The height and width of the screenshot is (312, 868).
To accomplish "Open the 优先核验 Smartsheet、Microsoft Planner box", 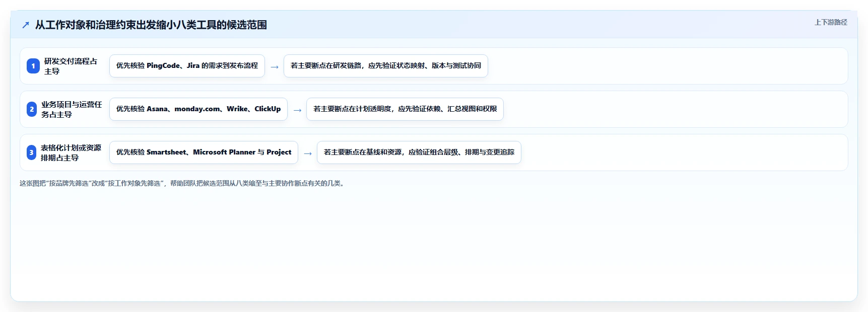I will tap(204, 152).
